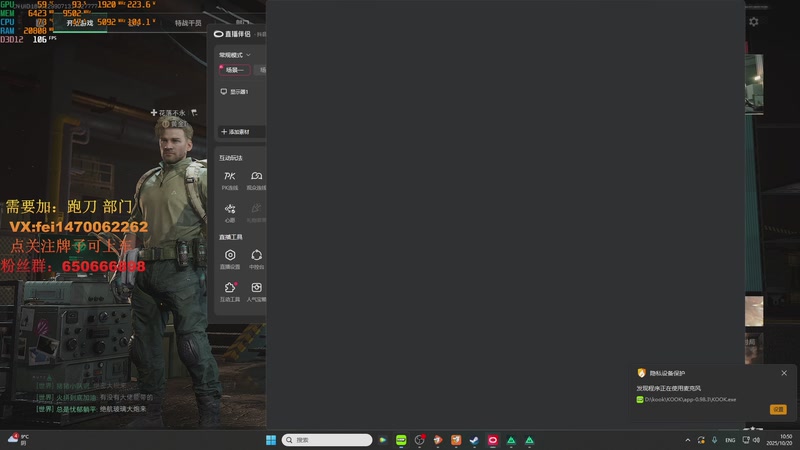
Task: Click 添加素材 add source button
Action: tap(241, 132)
